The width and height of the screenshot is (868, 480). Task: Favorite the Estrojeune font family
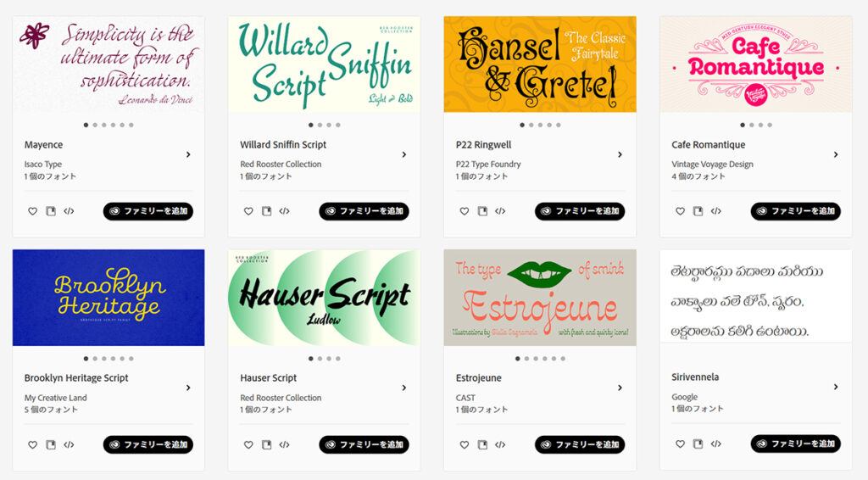pyautogui.click(x=465, y=444)
